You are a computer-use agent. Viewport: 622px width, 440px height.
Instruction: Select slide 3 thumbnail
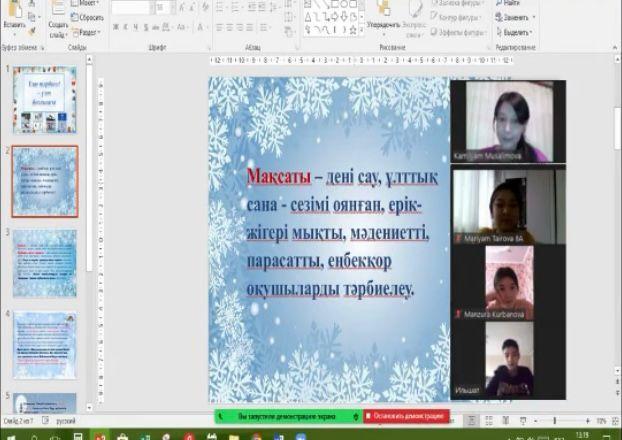coord(44,263)
